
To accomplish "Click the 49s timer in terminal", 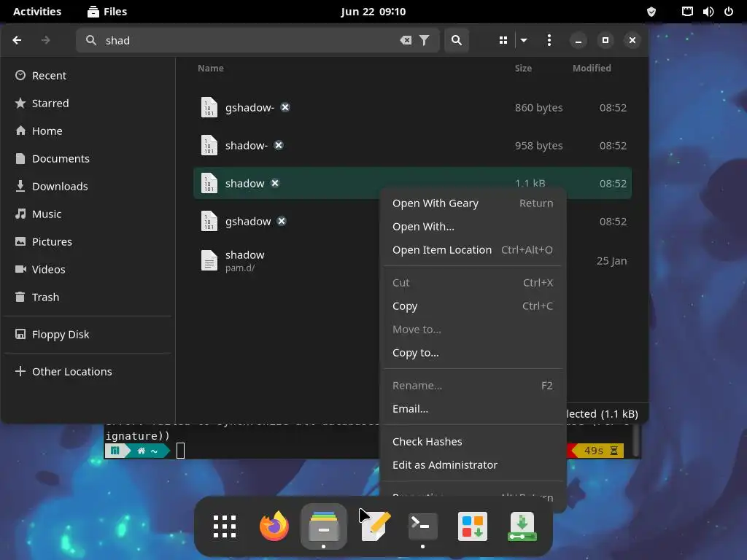I will (598, 451).
